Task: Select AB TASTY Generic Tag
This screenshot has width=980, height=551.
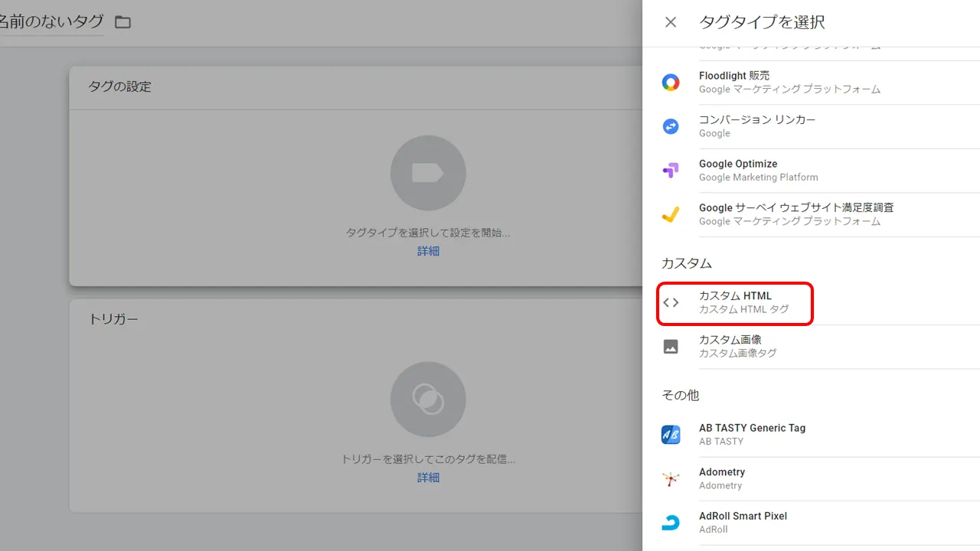Action: (x=811, y=435)
